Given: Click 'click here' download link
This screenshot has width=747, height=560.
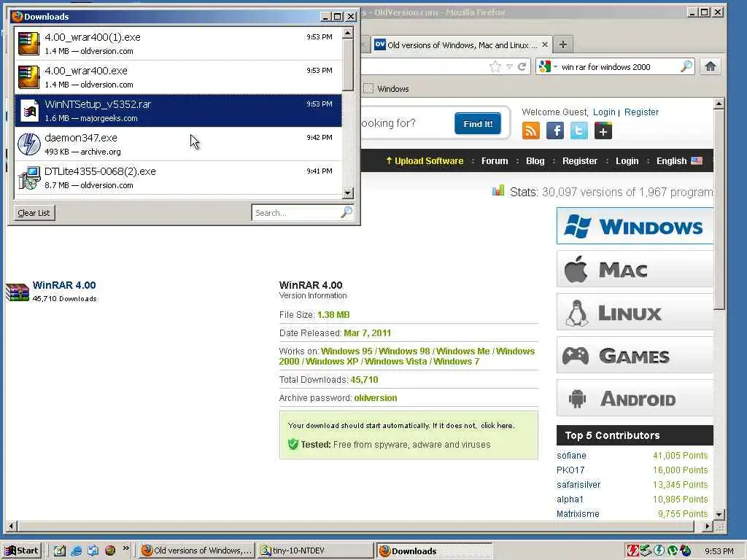Looking at the screenshot, I should pos(496,426).
